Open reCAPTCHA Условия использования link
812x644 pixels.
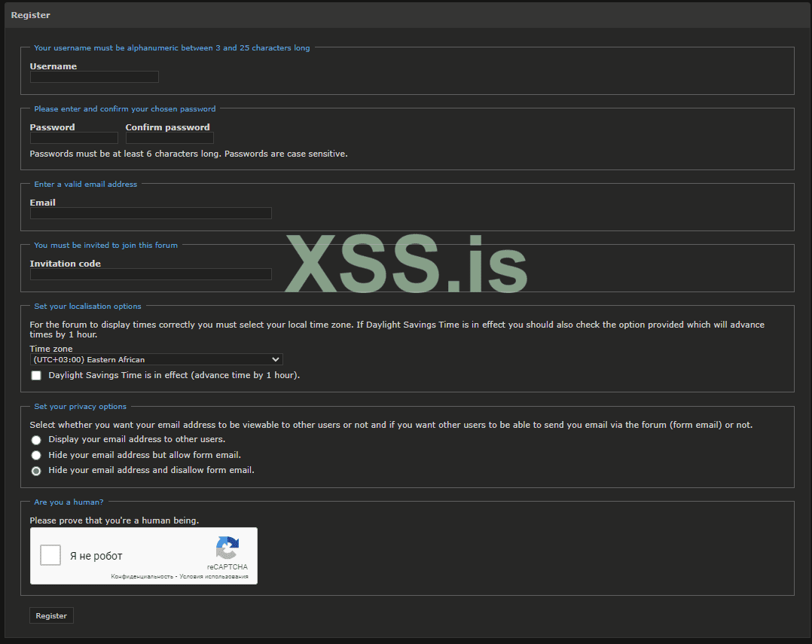(x=214, y=577)
